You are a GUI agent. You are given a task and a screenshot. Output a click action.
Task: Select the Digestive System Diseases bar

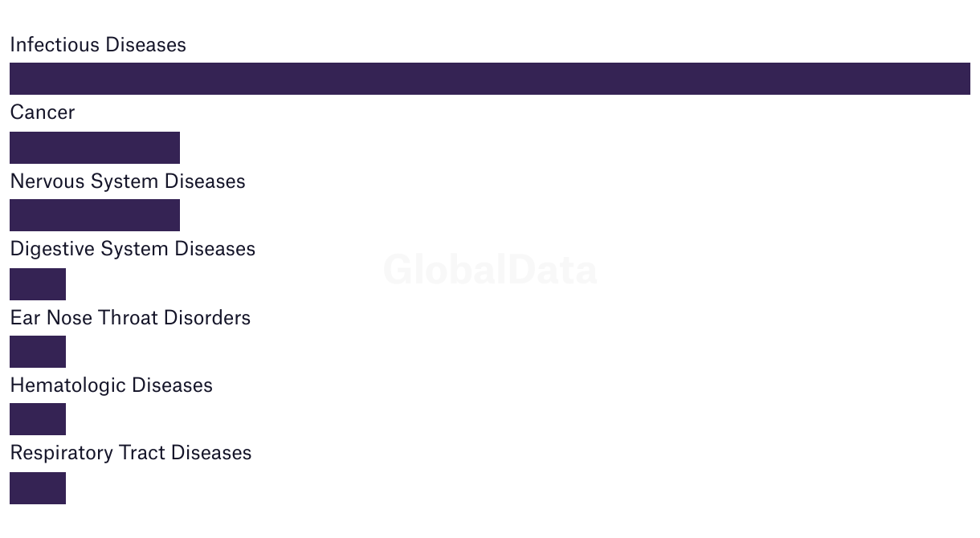pos(38,284)
